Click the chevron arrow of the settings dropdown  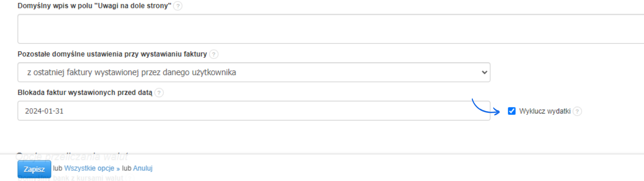[484, 72]
